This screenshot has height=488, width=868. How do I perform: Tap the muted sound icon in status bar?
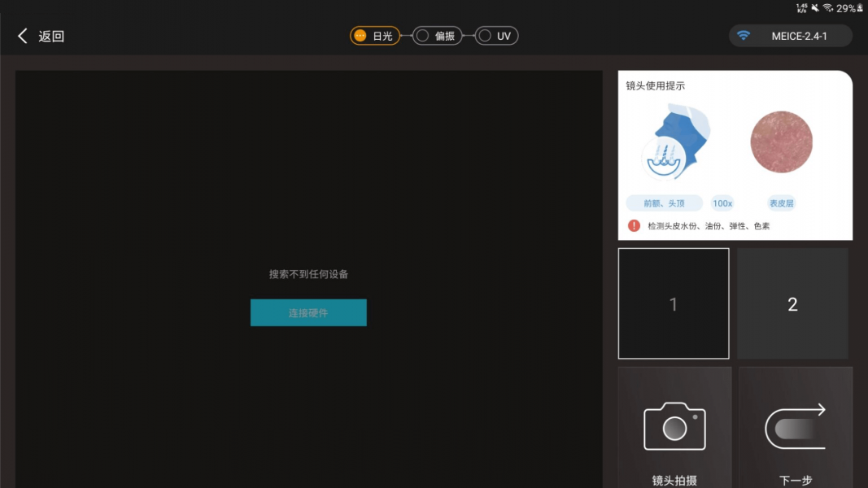(815, 8)
